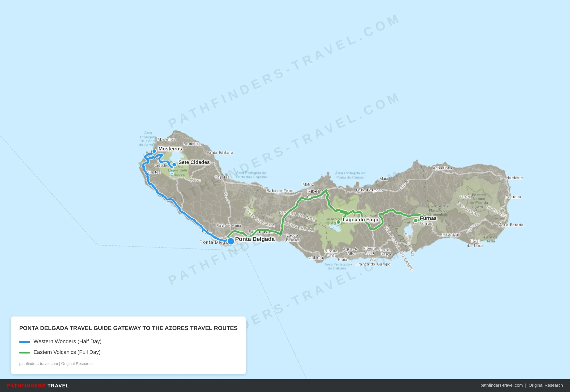Click 'Área Protegida do Porto das Capelas' label

(x=251, y=175)
